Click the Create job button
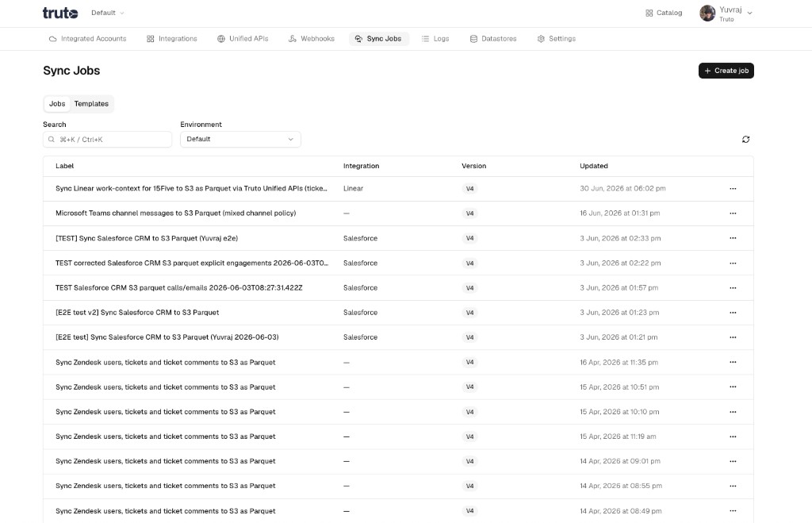 tap(726, 71)
